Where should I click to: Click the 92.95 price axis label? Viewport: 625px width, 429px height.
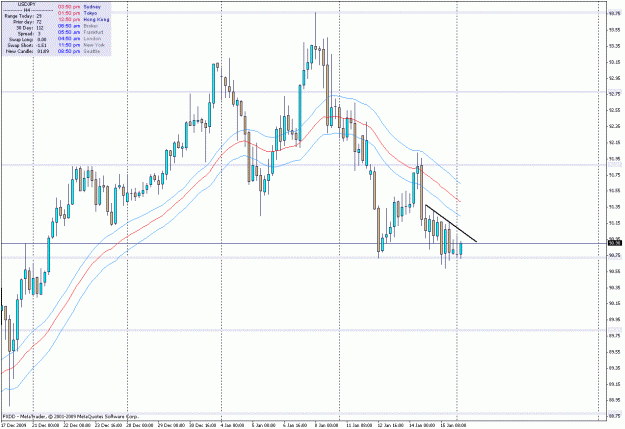[x=614, y=78]
